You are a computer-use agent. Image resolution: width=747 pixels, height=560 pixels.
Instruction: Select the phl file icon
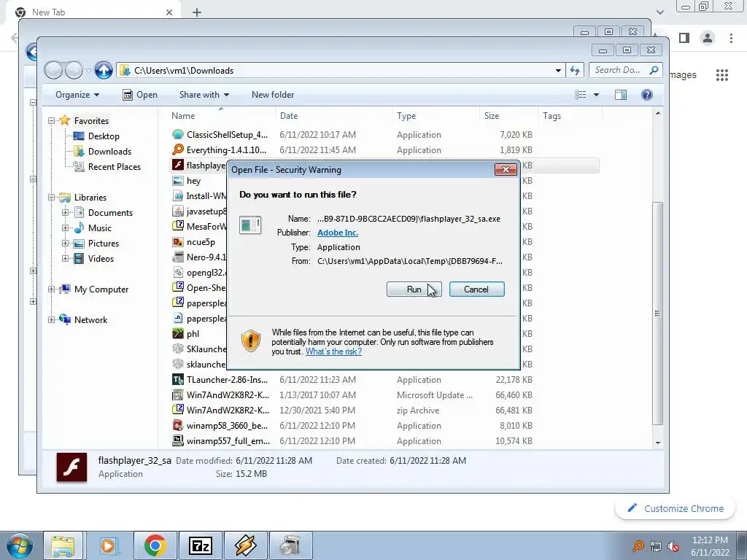tap(178, 333)
